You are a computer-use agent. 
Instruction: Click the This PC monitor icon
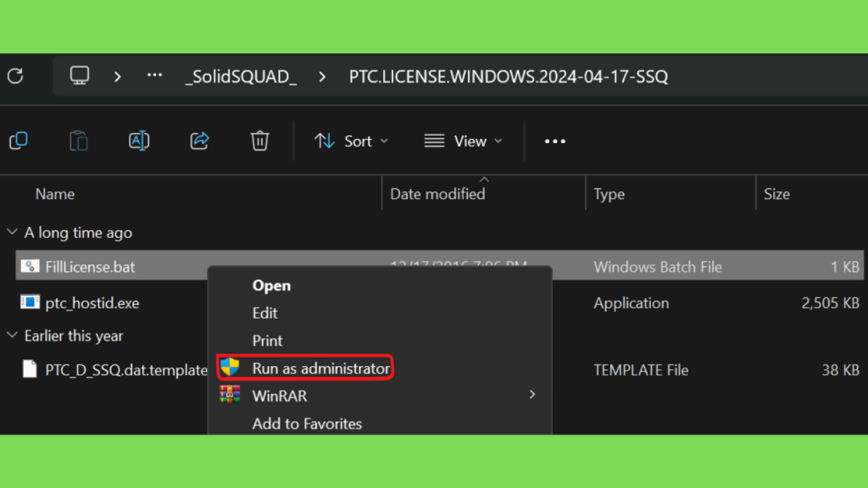(x=80, y=76)
